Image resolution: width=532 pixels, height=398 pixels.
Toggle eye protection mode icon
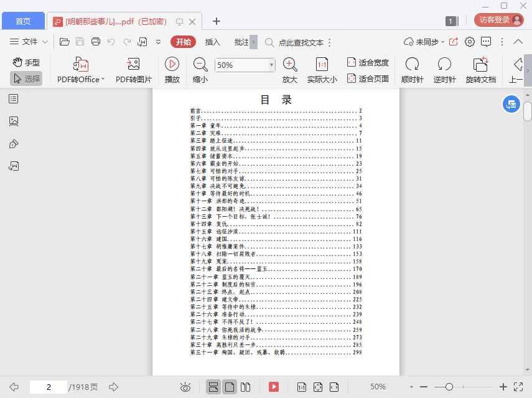click(x=185, y=387)
